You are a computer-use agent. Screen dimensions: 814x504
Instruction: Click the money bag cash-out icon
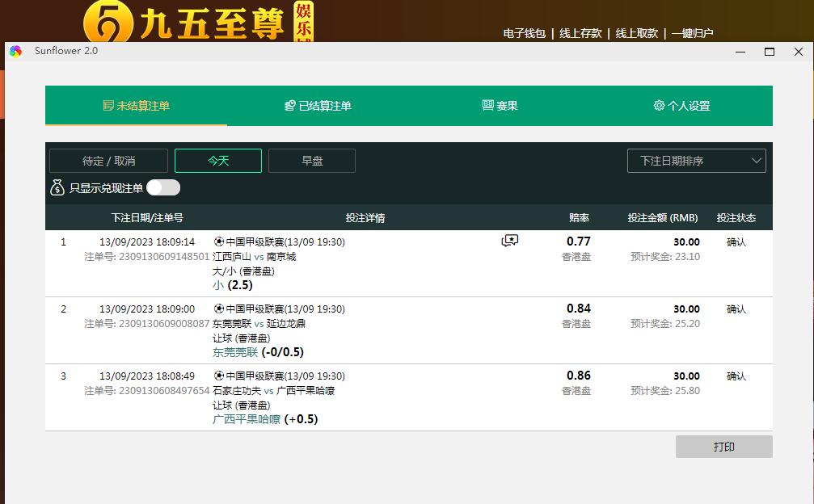click(x=57, y=188)
